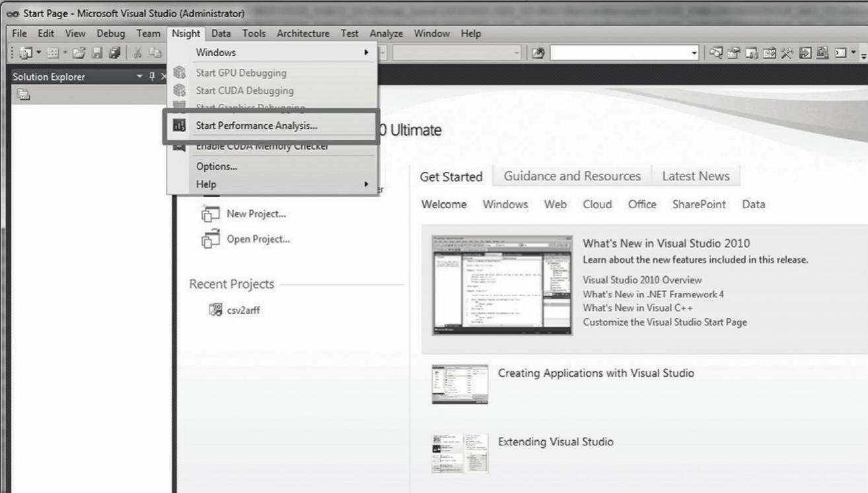Click the Open Project icon on Start Page
The height and width of the screenshot is (493, 868).
[211, 239]
